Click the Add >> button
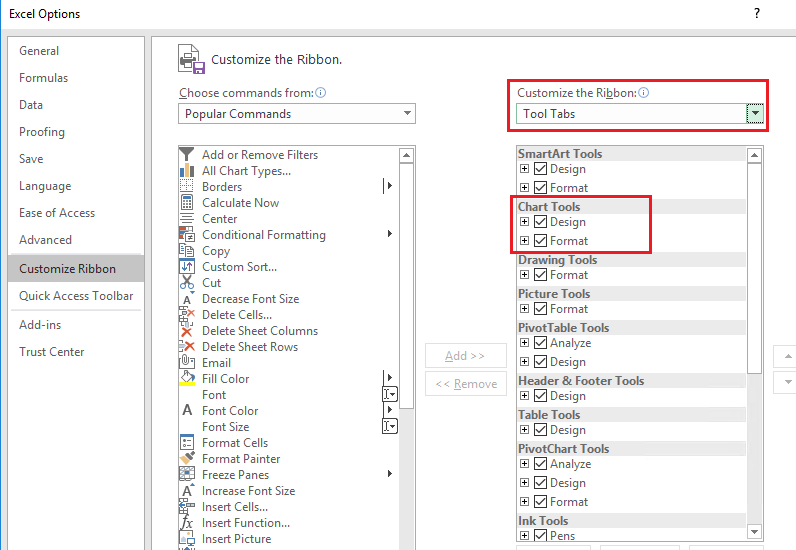Screen dimensions: 796x550 (x=466, y=355)
